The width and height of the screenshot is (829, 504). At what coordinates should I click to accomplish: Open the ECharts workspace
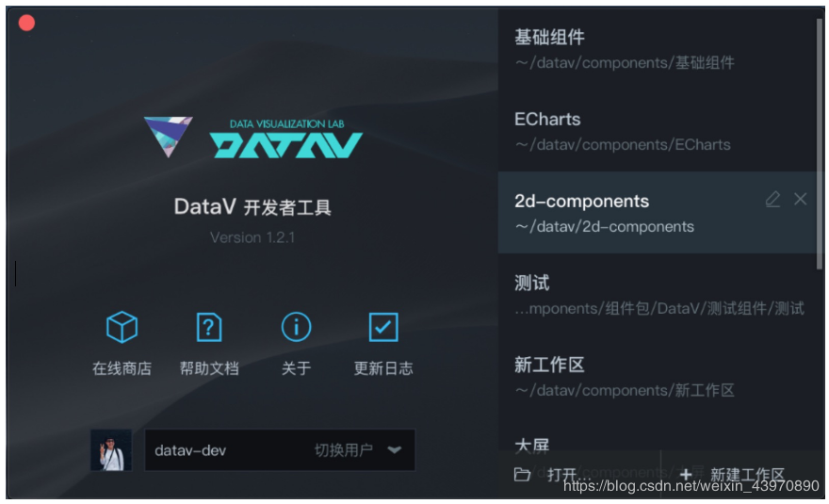coord(658,131)
